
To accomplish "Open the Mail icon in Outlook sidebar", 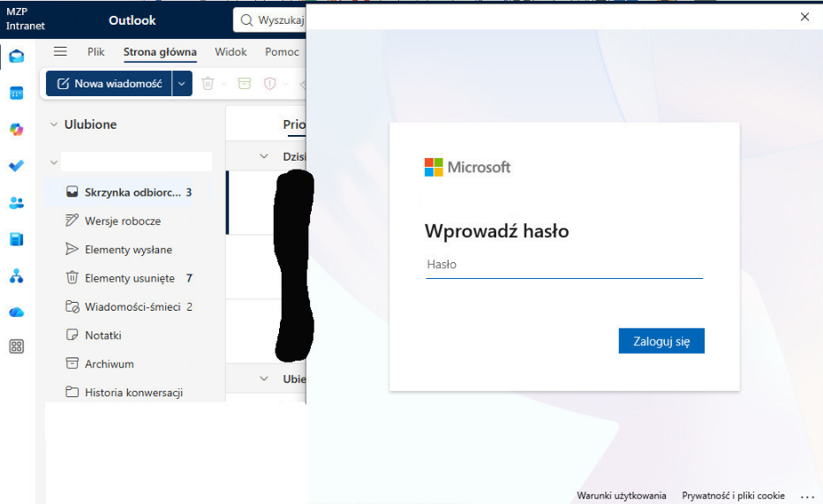I will coord(16,56).
